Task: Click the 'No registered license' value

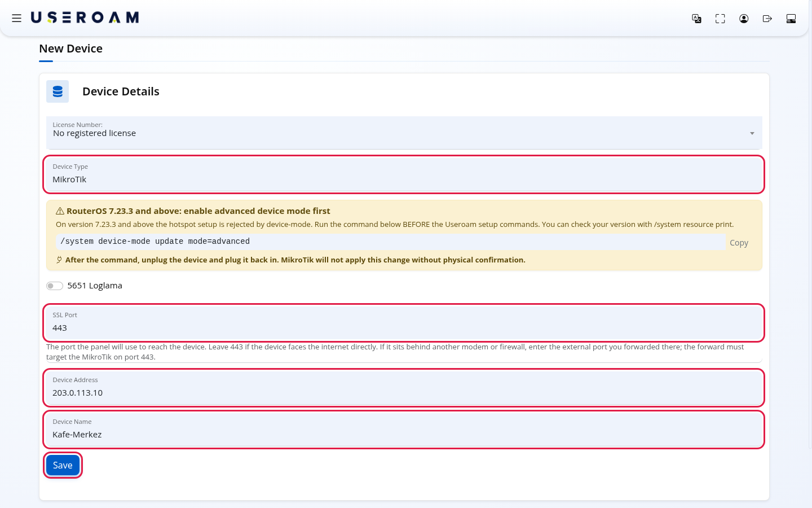Action: point(94,133)
